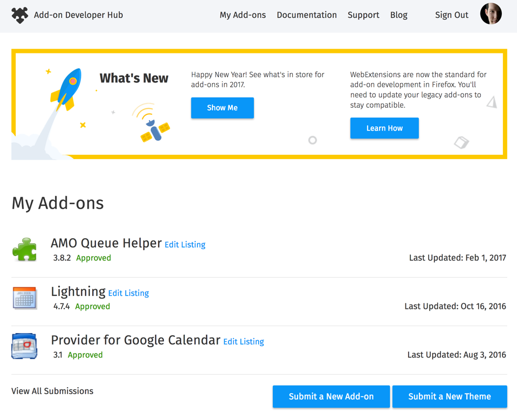This screenshot has height=420, width=517.
Task: View All Submissions
Action: [52, 391]
